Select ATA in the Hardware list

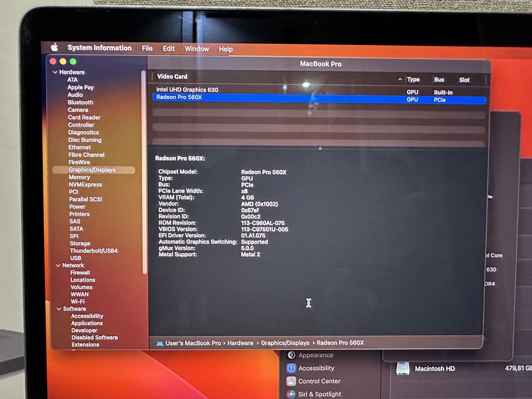click(72, 80)
